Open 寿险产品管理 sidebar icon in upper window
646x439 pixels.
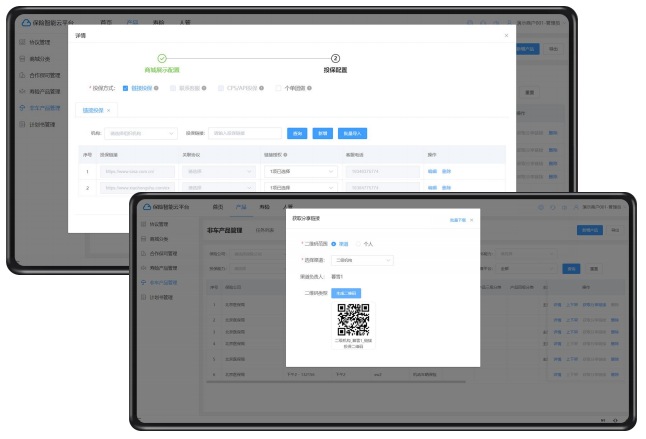pyautogui.click(x=22, y=91)
